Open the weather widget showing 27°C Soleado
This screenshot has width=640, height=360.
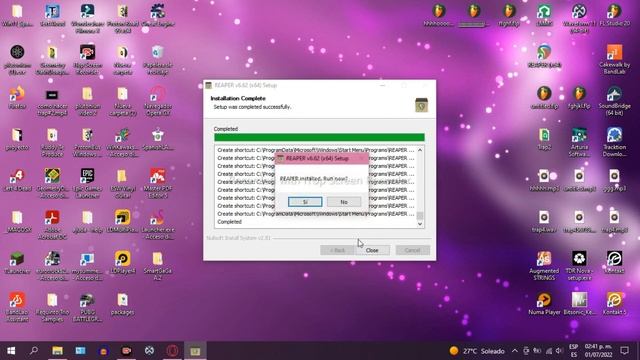point(477,351)
